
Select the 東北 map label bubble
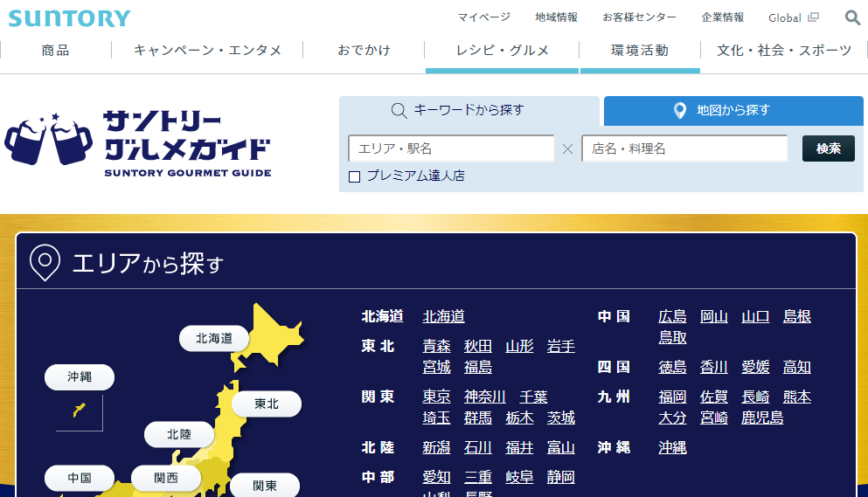click(x=266, y=404)
